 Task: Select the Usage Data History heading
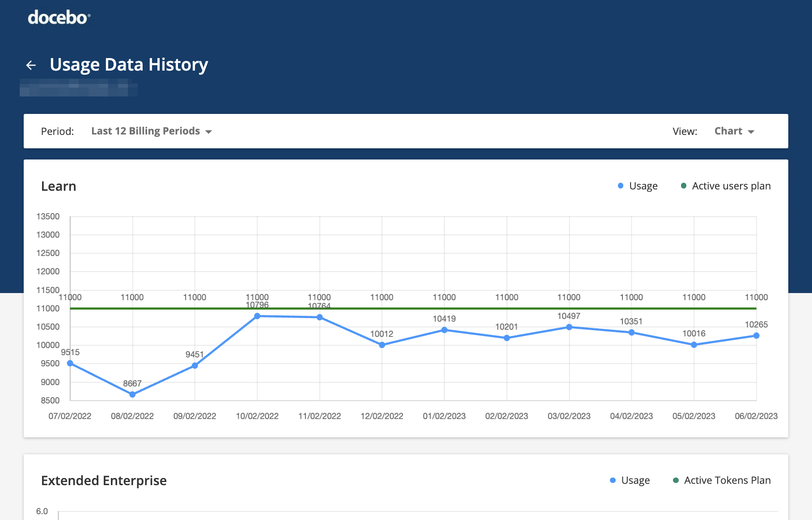tap(129, 64)
